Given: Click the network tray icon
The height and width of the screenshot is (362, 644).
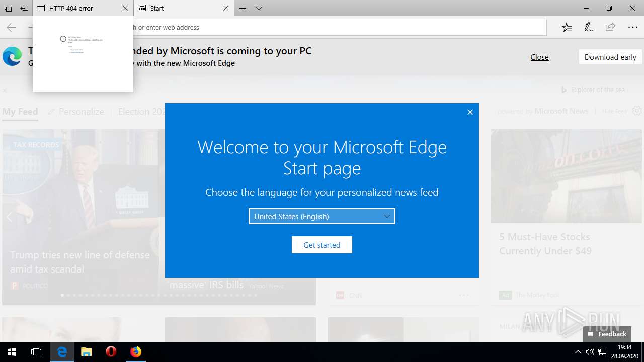Looking at the screenshot, I should point(602,352).
